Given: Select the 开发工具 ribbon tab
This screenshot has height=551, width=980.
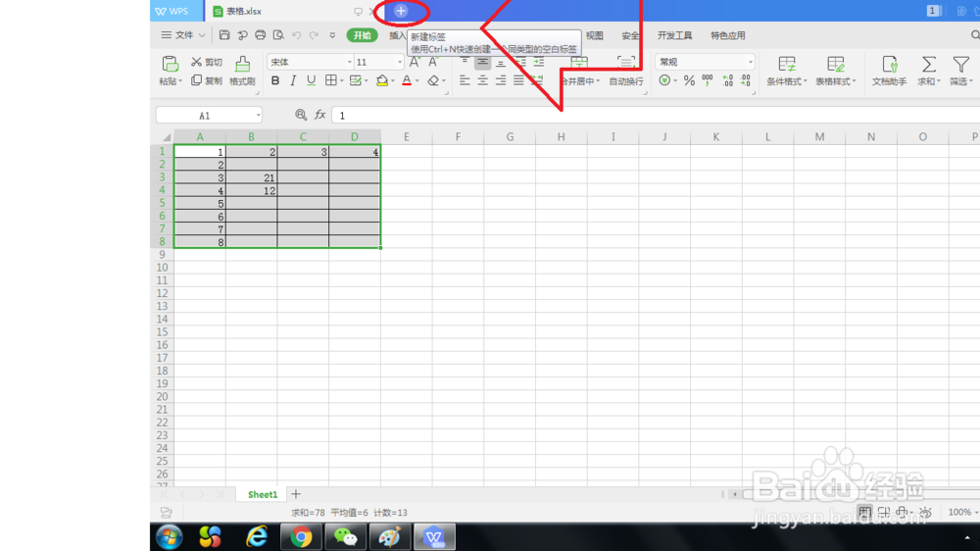Looking at the screenshot, I should 674,35.
